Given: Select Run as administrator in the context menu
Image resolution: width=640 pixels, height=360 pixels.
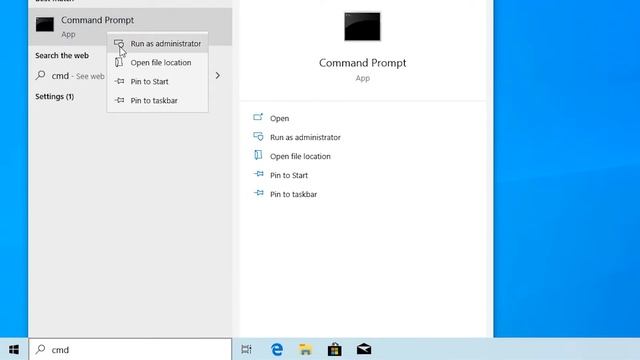Looking at the screenshot, I should 158,44.
